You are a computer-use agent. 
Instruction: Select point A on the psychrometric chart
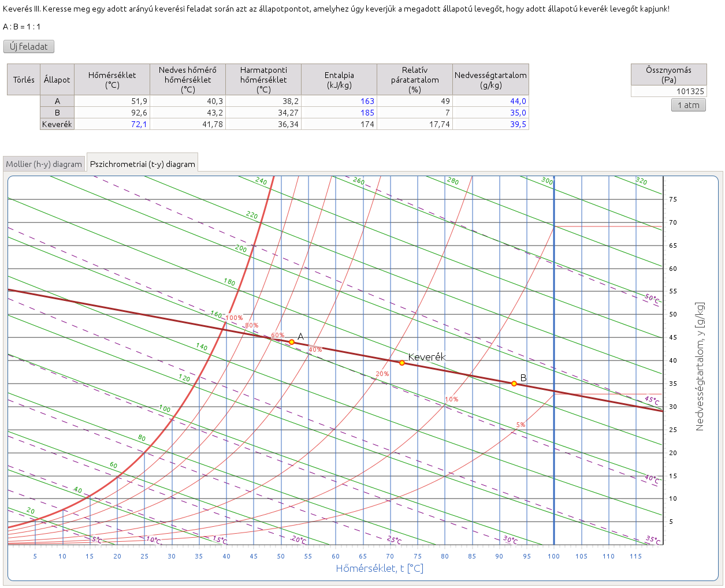pyautogui.click(x=292, y=342)
